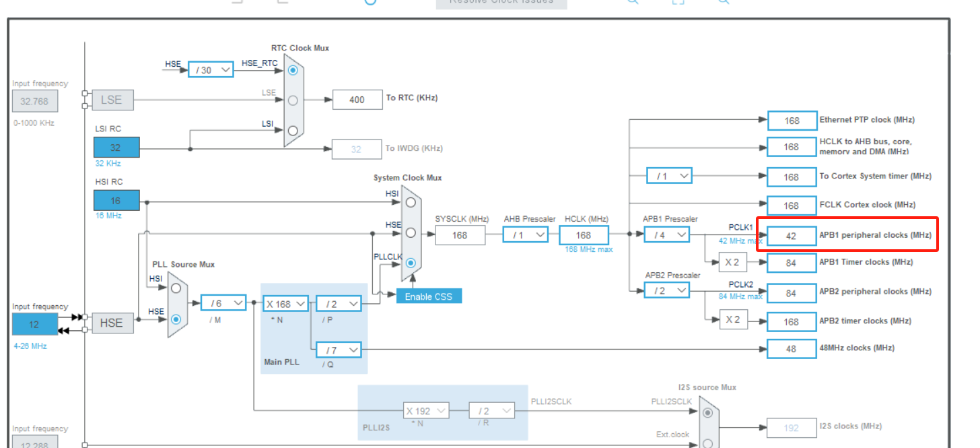This screenshot has height=448, width=980.
Task: Click the 'I2S source Mux' title
Action: pyautogui.click(x=707, y=387)
